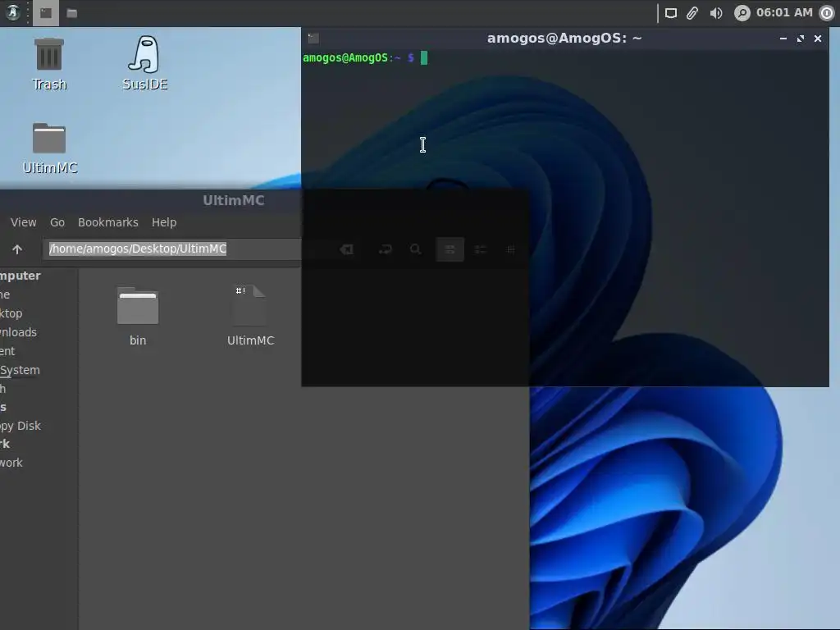Open Home in file manager sidebar
Viewport: 840px width, 630px height.
point(6,294)
